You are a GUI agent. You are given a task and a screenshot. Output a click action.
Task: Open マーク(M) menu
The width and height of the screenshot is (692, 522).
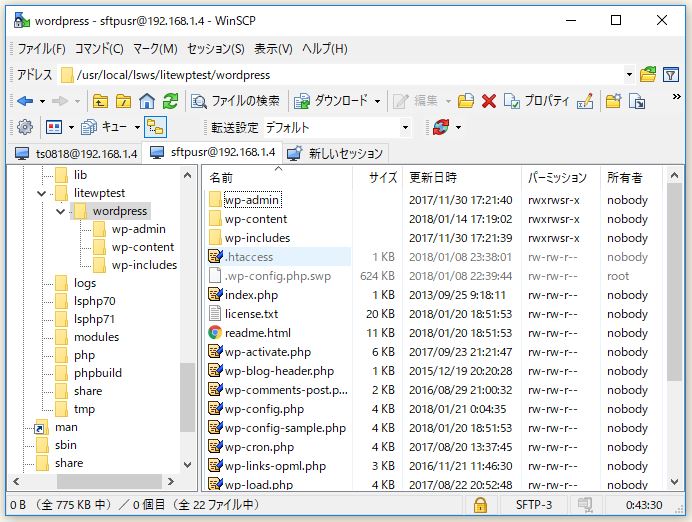(155, 49)
